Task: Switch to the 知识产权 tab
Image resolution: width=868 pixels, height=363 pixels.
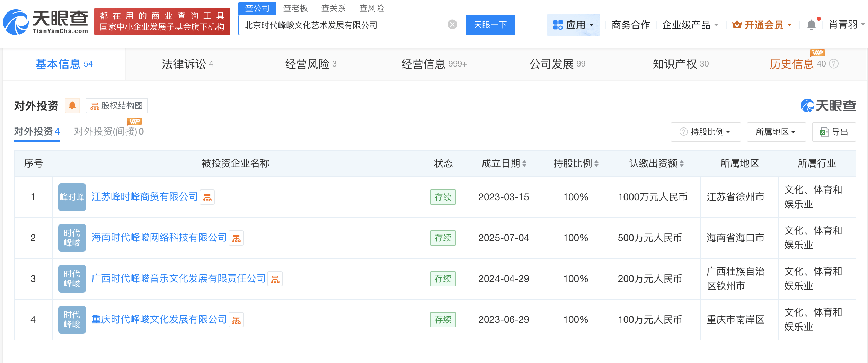Action: coord(680,64)
